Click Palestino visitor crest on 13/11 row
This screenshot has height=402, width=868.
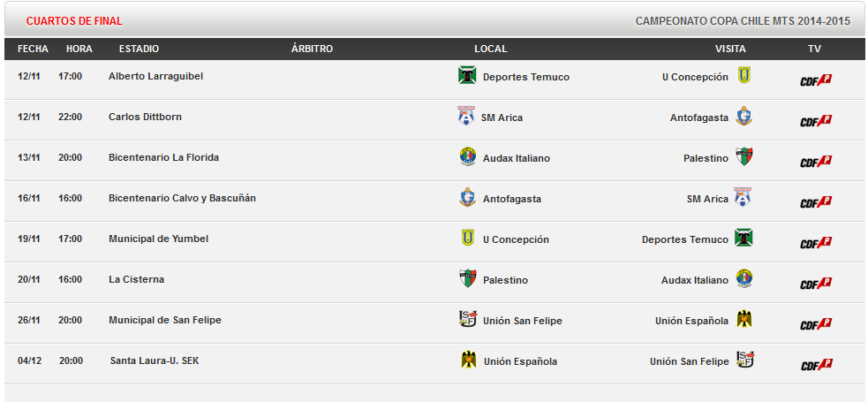click(x=744, y=156)
